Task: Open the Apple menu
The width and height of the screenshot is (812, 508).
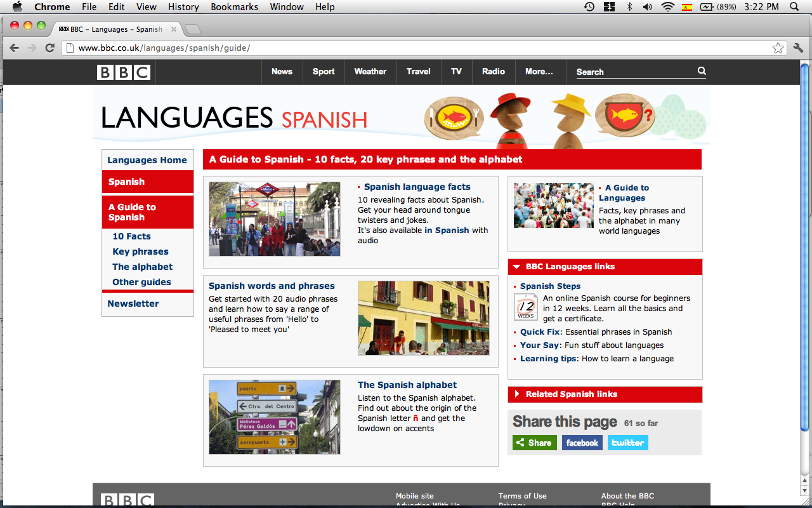Action: pyautogui.click(x=17, y=7)
